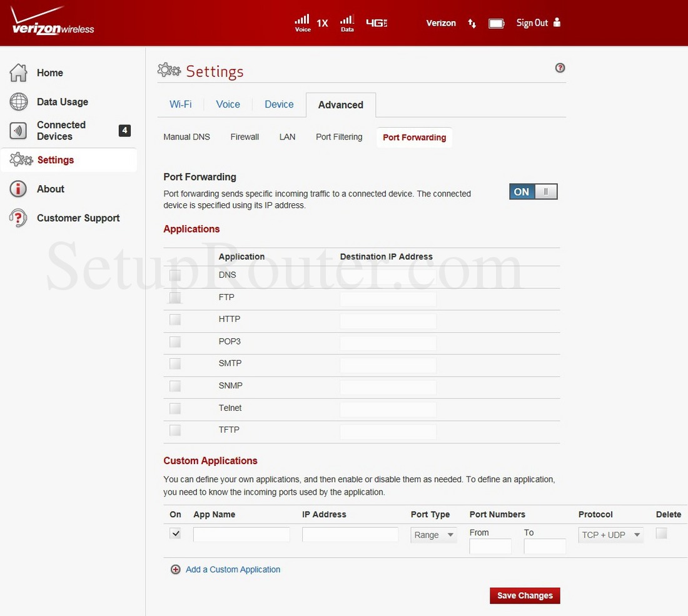This screenshot has width=688, height=616.
Task: Switch to the Device tab
Action: tap(279, 104)
